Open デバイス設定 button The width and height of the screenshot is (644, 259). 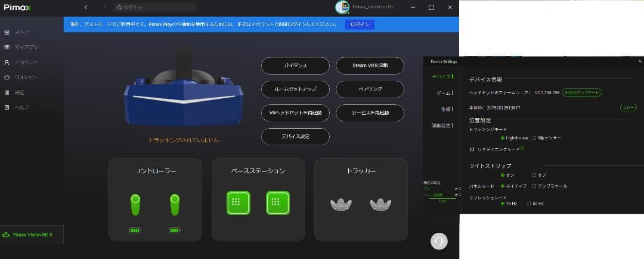click(x=295, y=136)
